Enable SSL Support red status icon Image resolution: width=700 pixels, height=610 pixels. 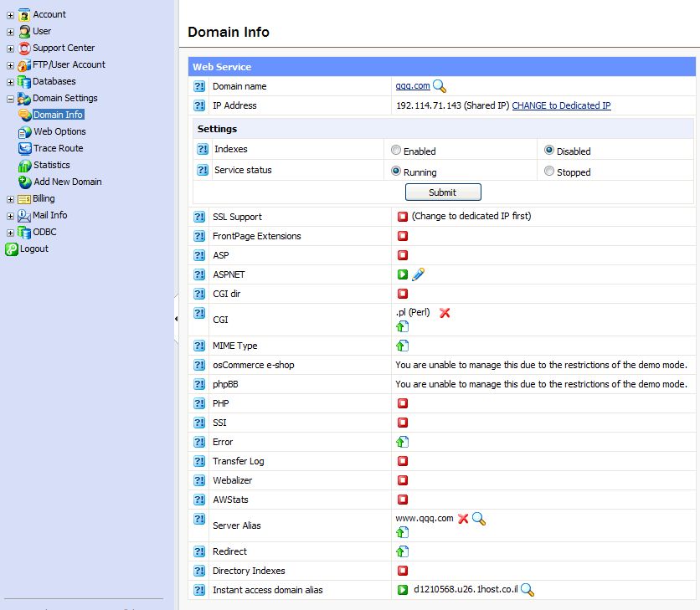[403, 217]
